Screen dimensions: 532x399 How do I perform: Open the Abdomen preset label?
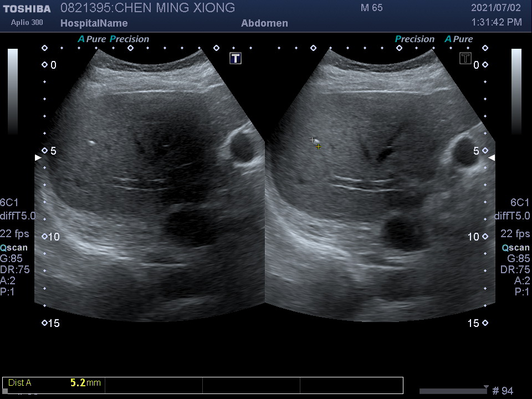[264, 23]
